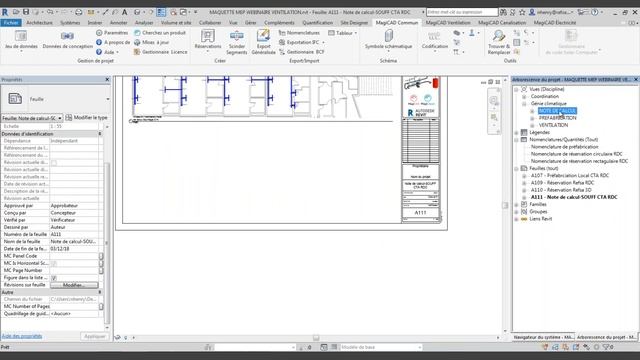The image size is (640, 360).
Task: Click Mises à jour
Action: point(151,42)
